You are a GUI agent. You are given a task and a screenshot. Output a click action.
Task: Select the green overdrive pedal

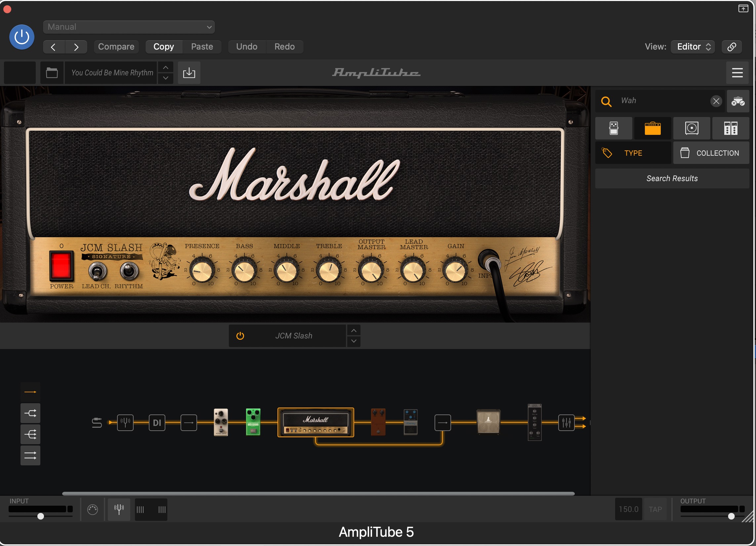253,422
